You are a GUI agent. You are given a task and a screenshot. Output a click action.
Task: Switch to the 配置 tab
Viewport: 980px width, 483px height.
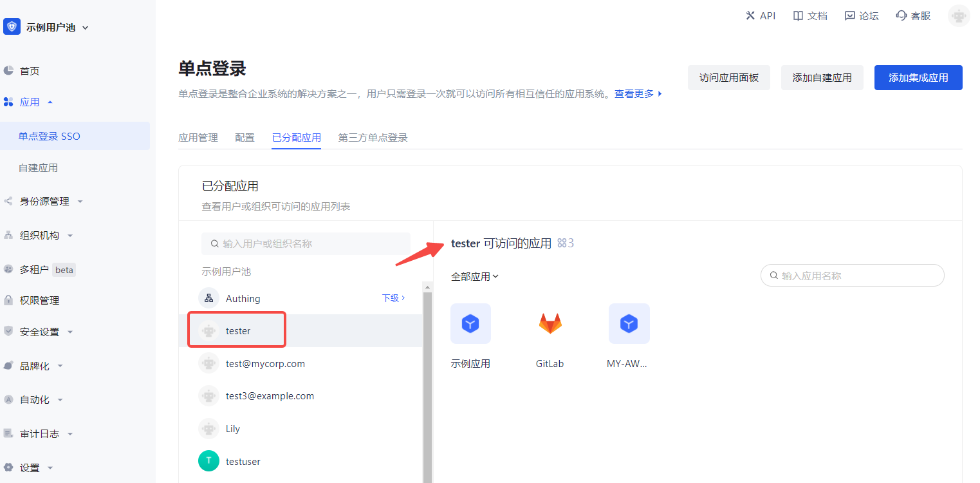pos(245,138)
